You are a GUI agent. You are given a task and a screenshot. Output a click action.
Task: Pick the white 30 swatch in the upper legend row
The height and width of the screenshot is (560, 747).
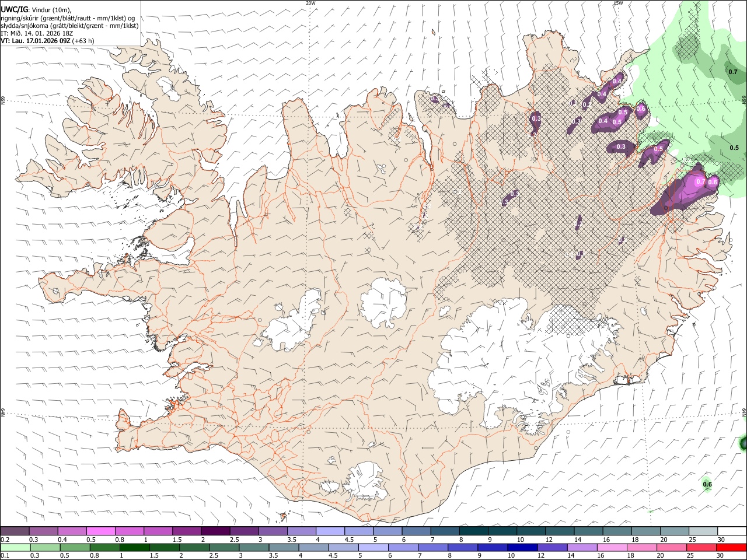click(732, 531)
